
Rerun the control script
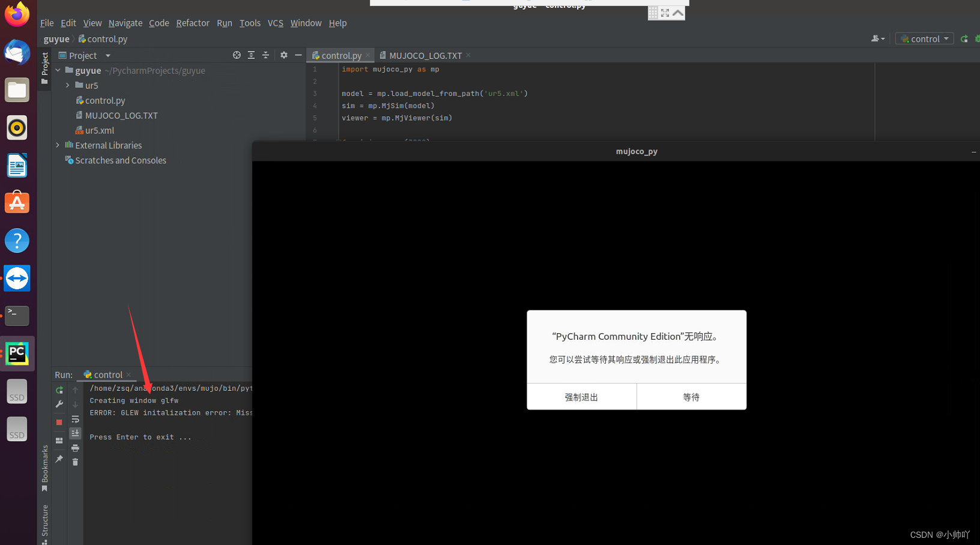59,390
